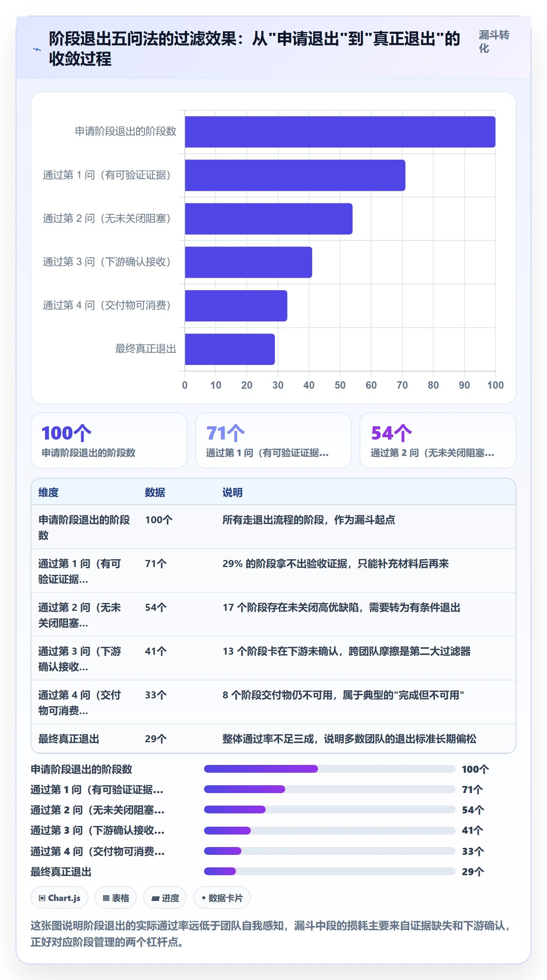Select the 数据卡片 tag chip
This screenshot has width=547, height=980.
pos(222,898)
